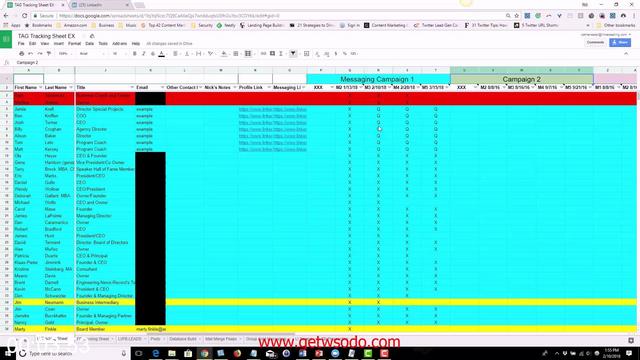Open File Explorer from taskbar
This screenshot has height=360, width=640.
point(172,353)
